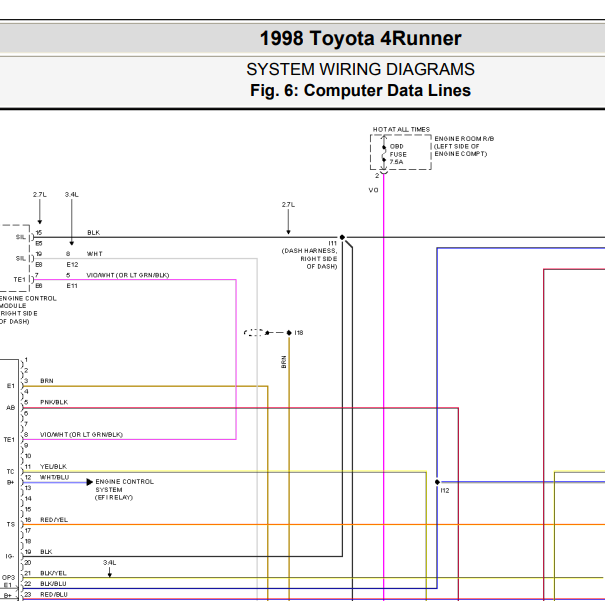605x601 pixels.
Task: Click the 'IG-' terminal label
Action: click(x=10, y=556)
